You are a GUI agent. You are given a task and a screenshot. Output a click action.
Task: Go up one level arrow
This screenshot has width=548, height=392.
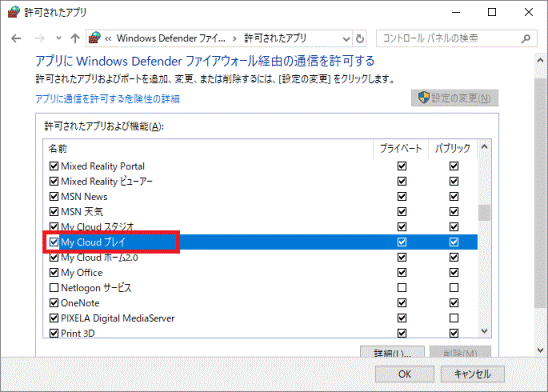75,38
